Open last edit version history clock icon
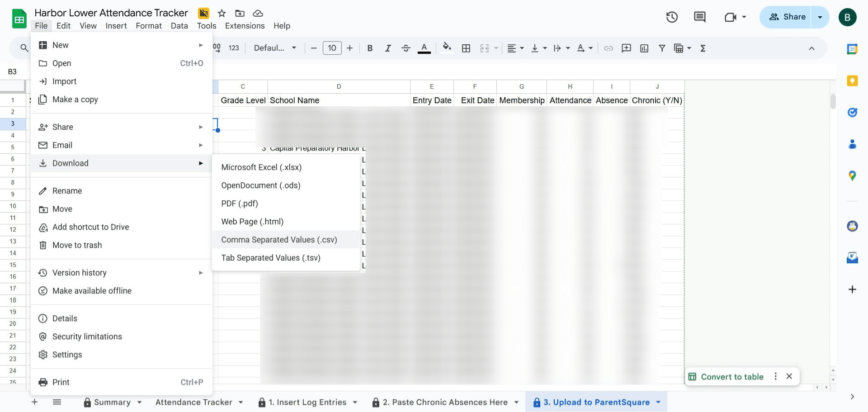 (672, 17)
